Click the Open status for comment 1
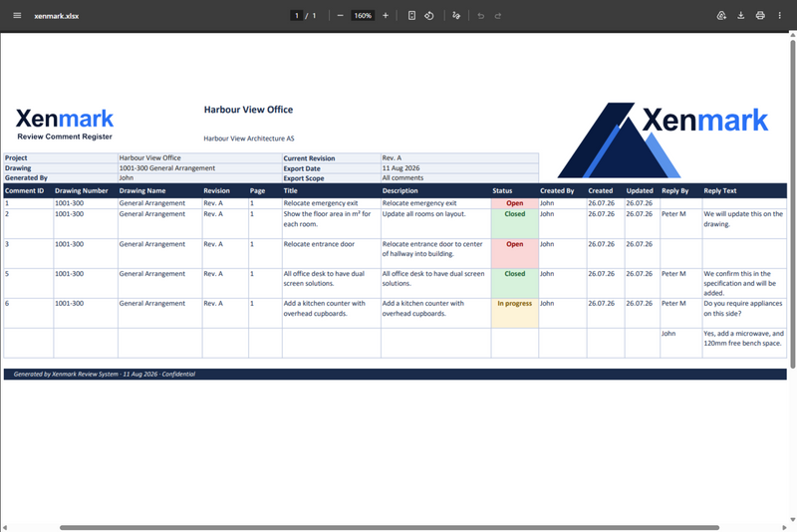This screenshot has height=532, width=797. click(514, 203)
